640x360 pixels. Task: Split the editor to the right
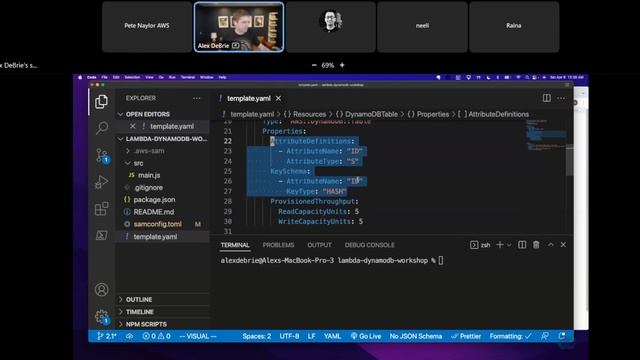pyautogui.click(x=547, y=98)
